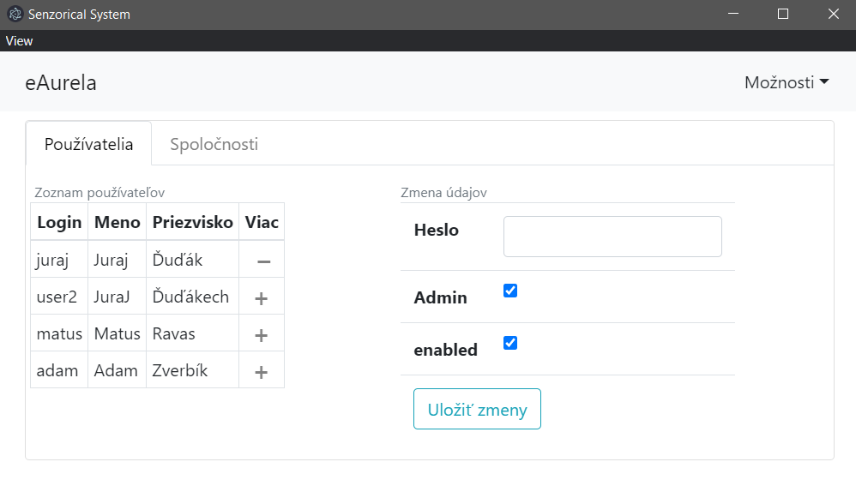856x504 pixels.
Task: Expand adam row with plus icon
Action: 262,372
